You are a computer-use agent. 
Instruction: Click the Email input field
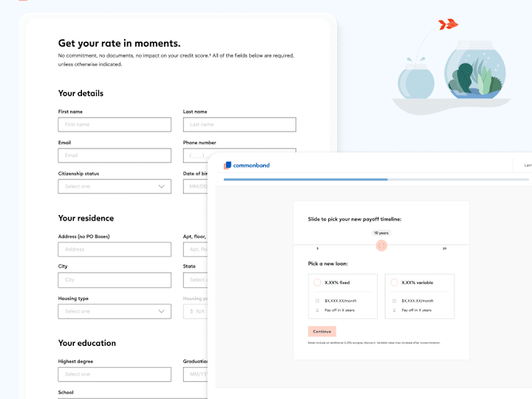115,155
